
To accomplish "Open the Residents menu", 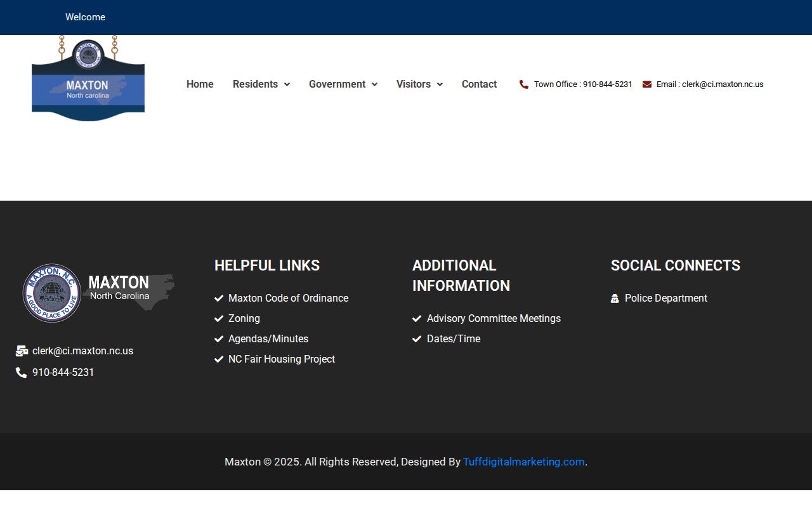I will pyautogui.click(x=255, y=84).
